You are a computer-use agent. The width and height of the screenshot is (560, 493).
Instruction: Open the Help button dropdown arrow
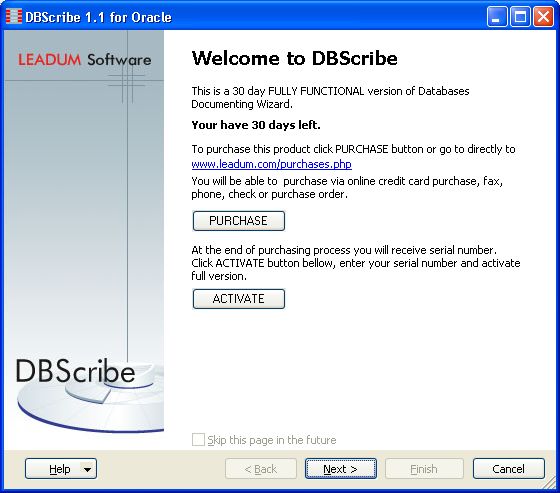88,469
